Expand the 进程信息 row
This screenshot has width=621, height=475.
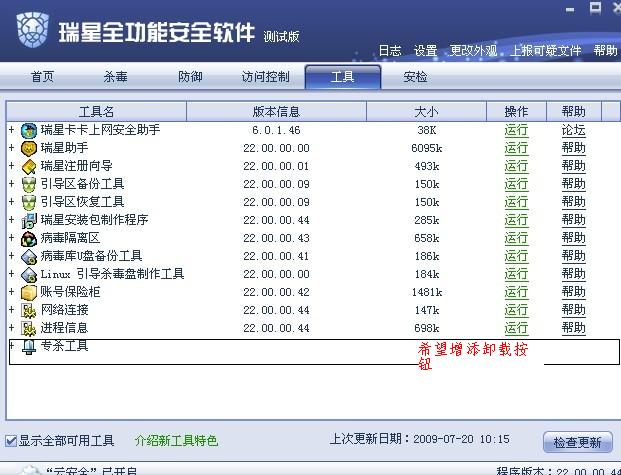[12, 328]
